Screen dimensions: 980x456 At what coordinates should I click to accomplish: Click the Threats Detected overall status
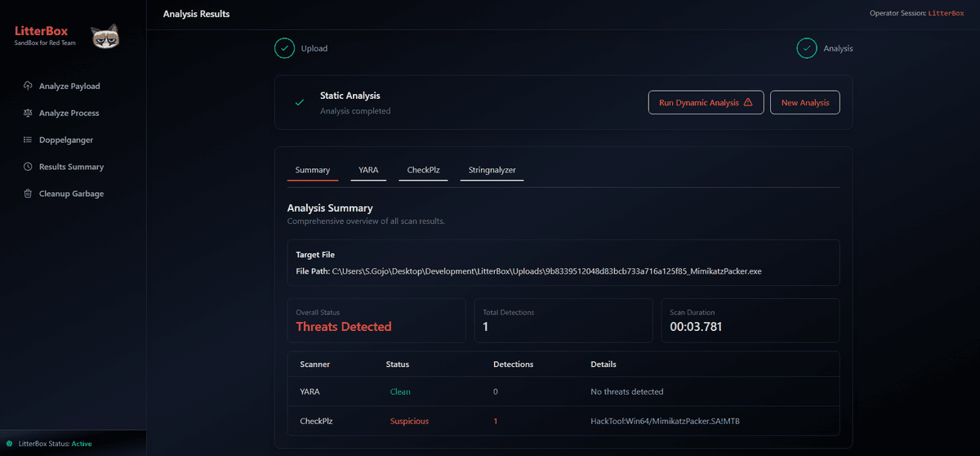tap(344, 327)
